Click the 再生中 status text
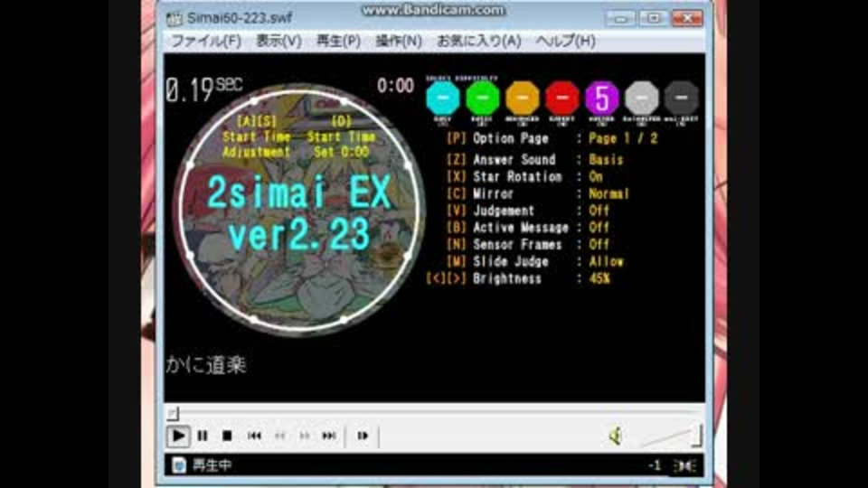Image resolution: width=868 pixels, height=488 pixels. (x=212, y=466)
